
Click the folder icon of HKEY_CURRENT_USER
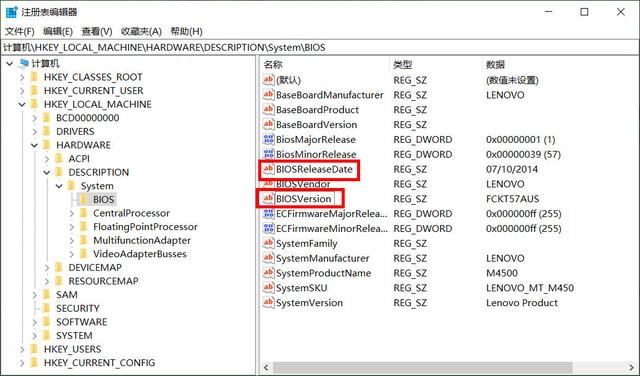(35, 90)
